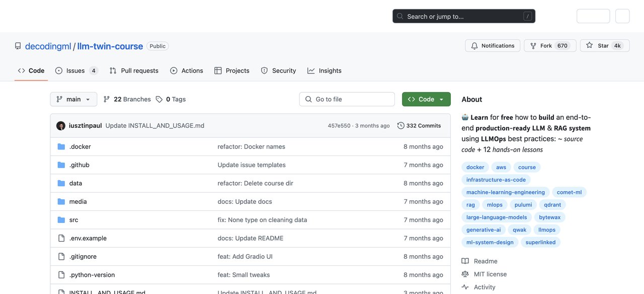Image resolution: width=644 pixels, height=294 pixels.
Task: Select the infrastructure-as-code topic tag
Action: click(x=496, y=180)
